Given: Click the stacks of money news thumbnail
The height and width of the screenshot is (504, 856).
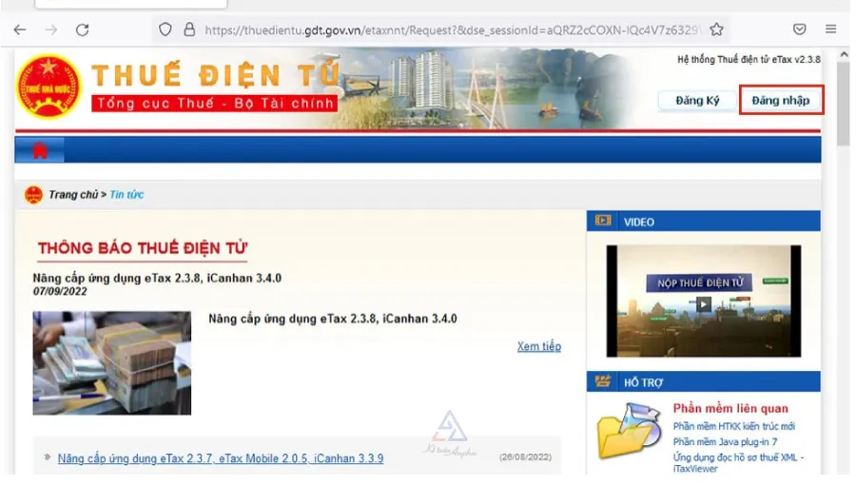Looking at the screenshot, I should pyautogui.click(x=112, y=363).
